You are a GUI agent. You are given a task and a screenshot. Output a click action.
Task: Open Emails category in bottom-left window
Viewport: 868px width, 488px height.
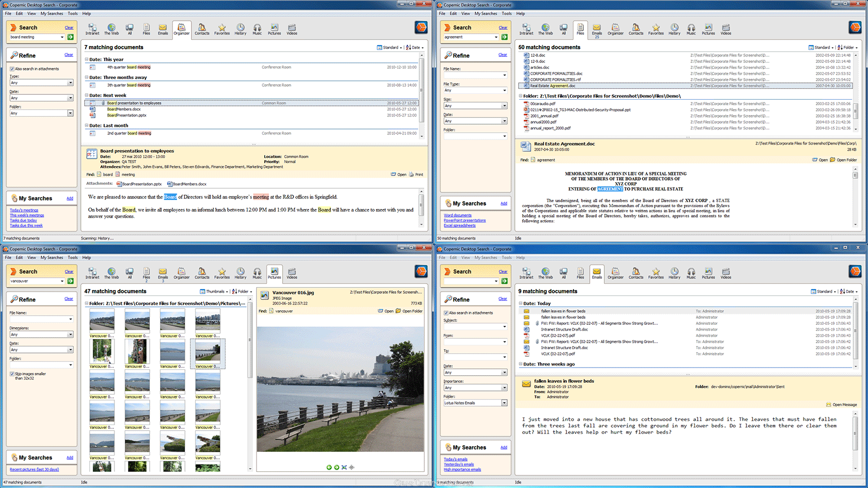coord(163,274)
